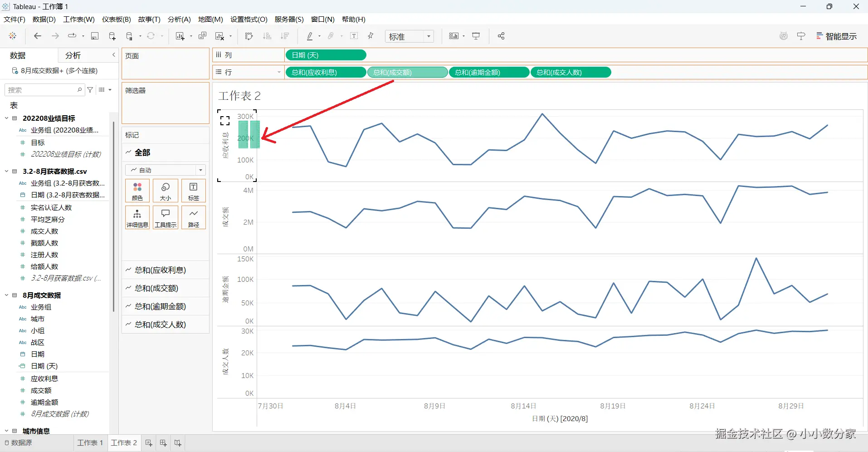Collapse the 3.2-8月获客数据.csv table
The image size is (868, 452).
tap(7, 172)
